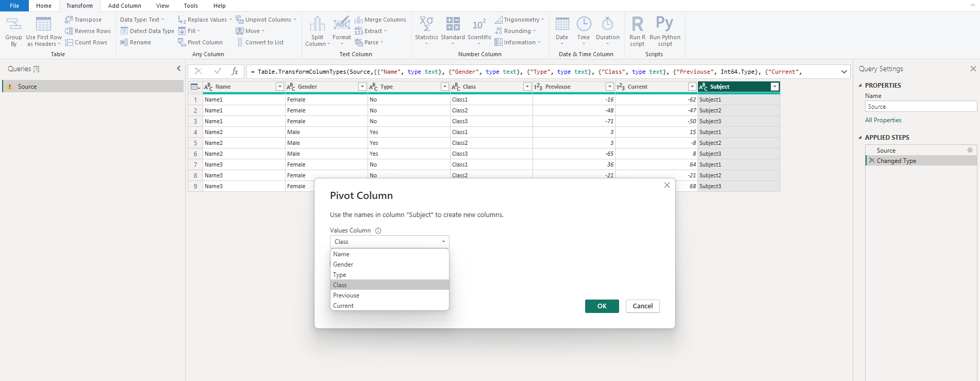Open the Date column tools
The image size is (980, 381).
[562, 31]
